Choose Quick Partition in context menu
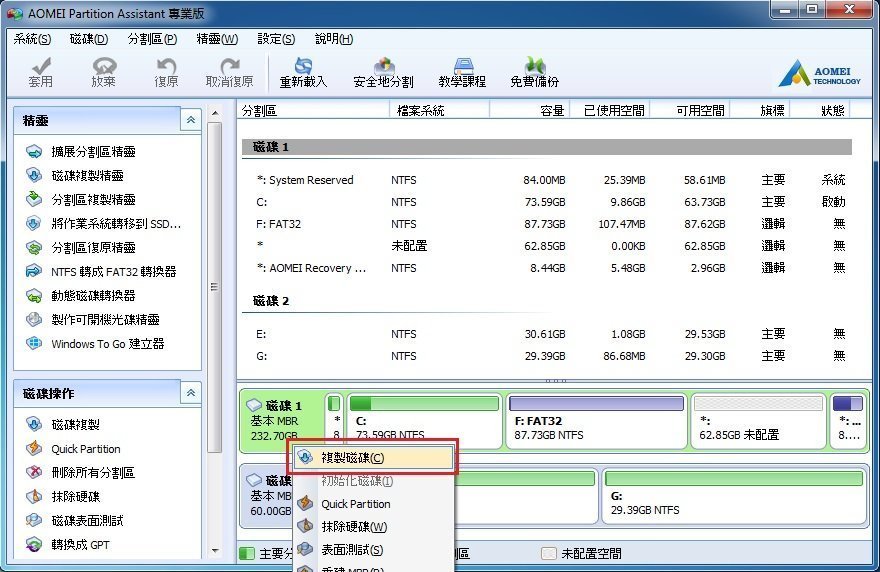 (374, 504)
